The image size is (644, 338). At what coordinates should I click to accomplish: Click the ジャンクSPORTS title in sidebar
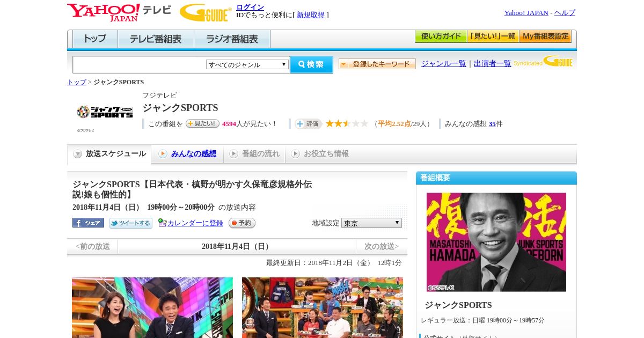pos(458,305)
